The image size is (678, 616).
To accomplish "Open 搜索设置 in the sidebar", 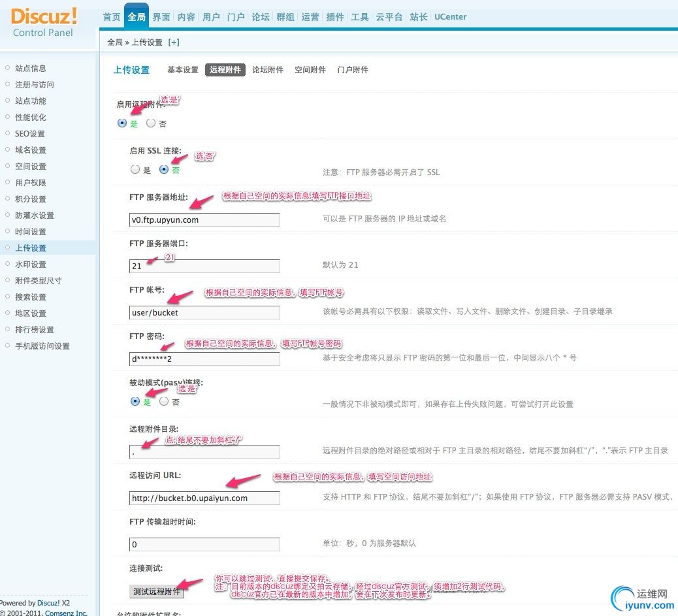I will [31, 297].
